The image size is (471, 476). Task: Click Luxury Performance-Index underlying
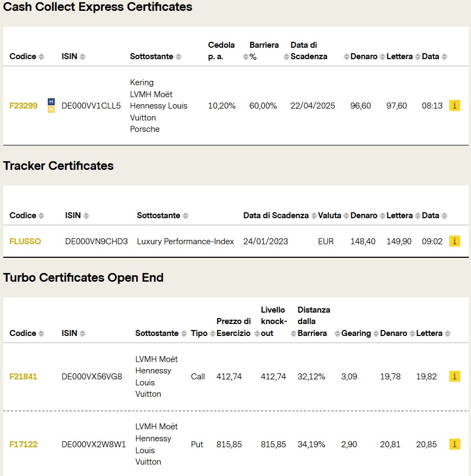[x=186, y=242]
